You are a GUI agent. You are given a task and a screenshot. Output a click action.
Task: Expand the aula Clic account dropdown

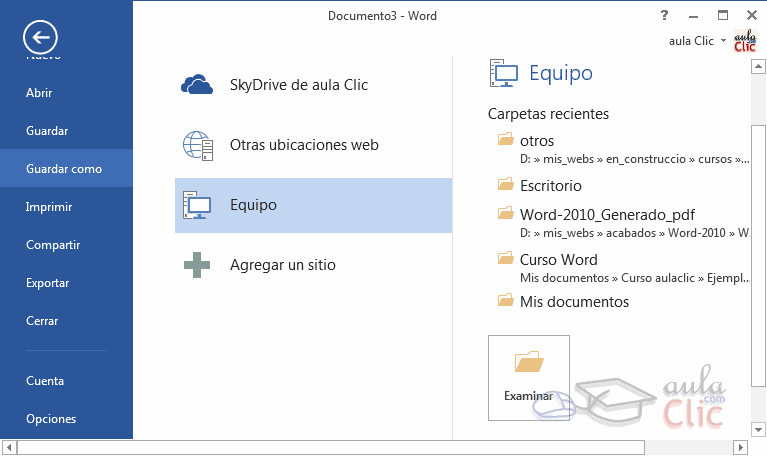point(723,41)
